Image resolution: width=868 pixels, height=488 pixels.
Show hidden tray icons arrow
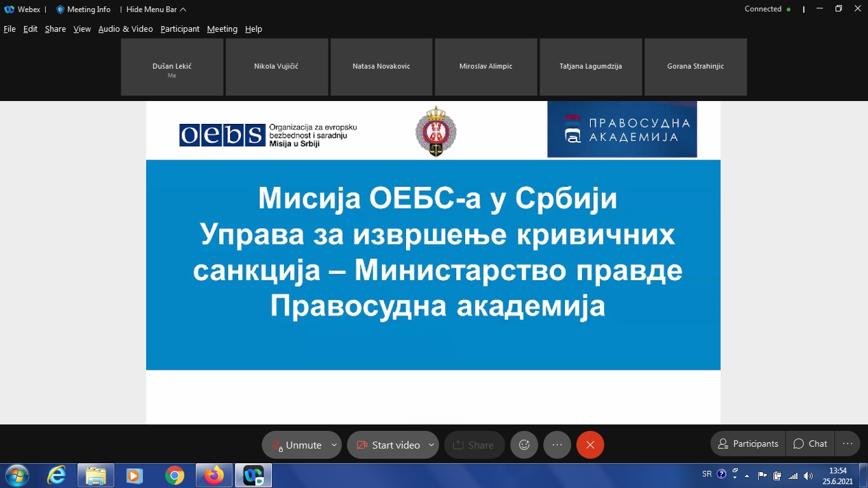point(747,475)
